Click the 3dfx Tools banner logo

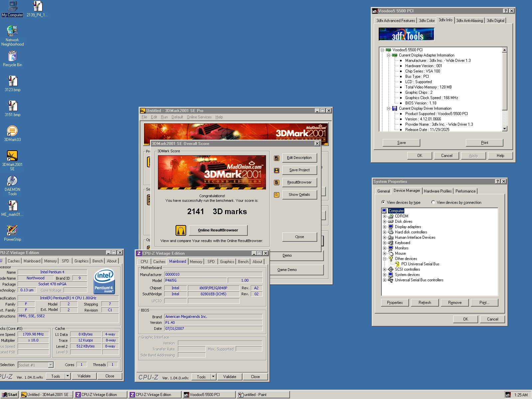point(406,34)
